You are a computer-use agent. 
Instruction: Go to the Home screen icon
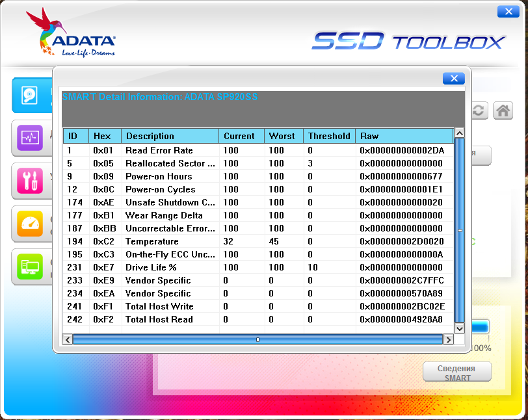(x=503, y=110)
